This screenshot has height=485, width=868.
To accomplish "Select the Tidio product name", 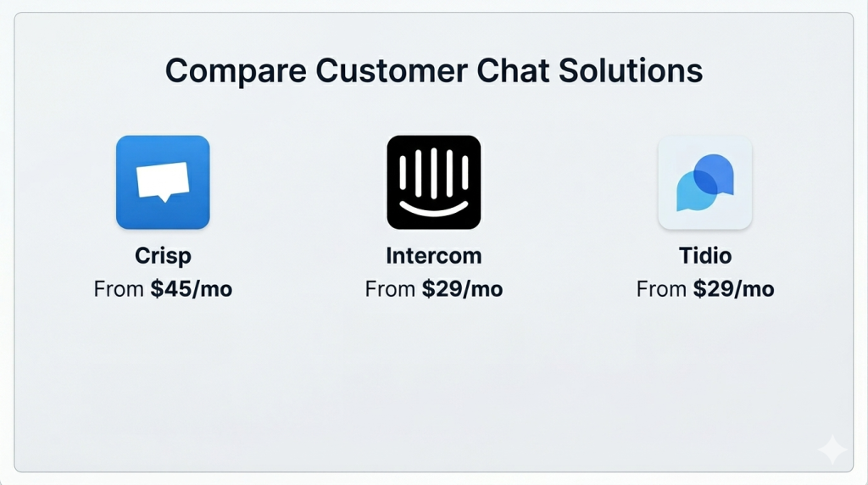I will pos(704,255).
